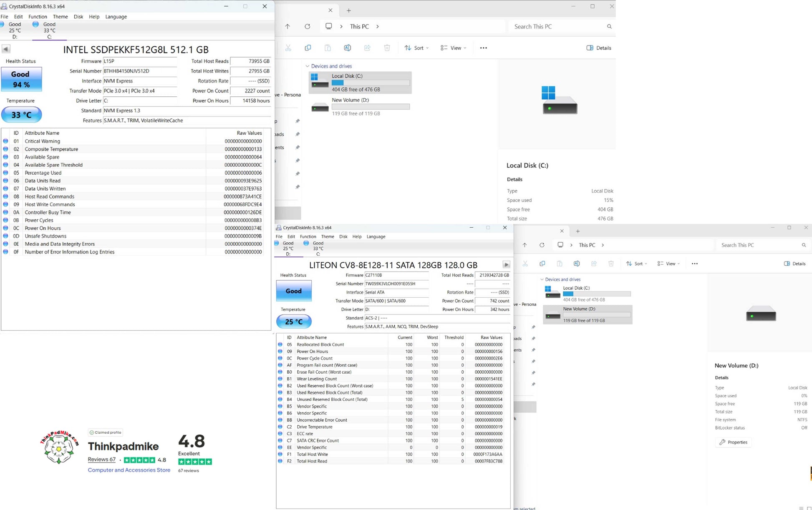
Task: Open more options ellipsis in top Explorer
Action: [484, 48]
